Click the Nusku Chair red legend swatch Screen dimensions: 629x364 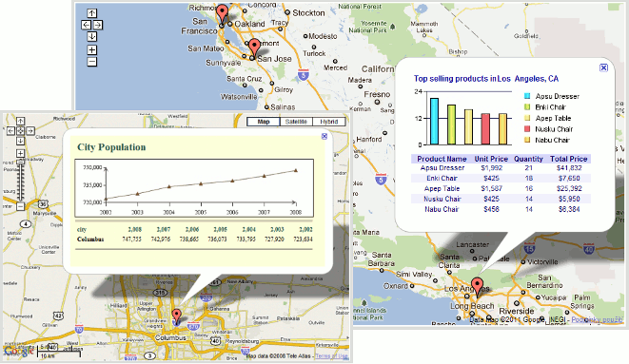point(527,129)
